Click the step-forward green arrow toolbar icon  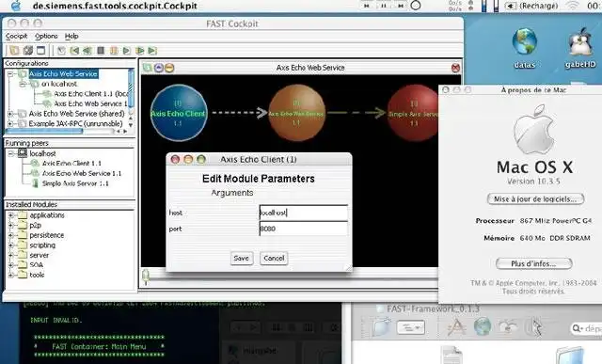140,50
